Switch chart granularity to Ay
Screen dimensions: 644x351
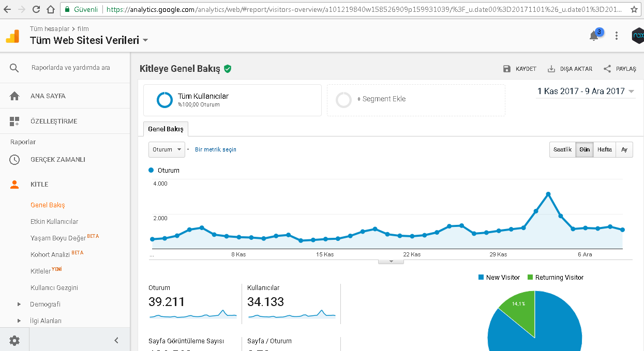624,149
